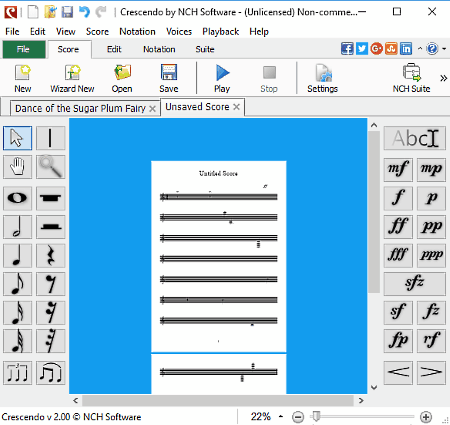
Task: Add fff dynamic marking
Action: (398, 256)
